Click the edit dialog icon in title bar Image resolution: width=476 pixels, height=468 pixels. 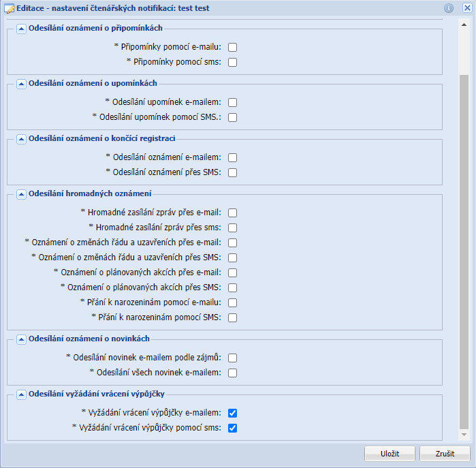10,8
